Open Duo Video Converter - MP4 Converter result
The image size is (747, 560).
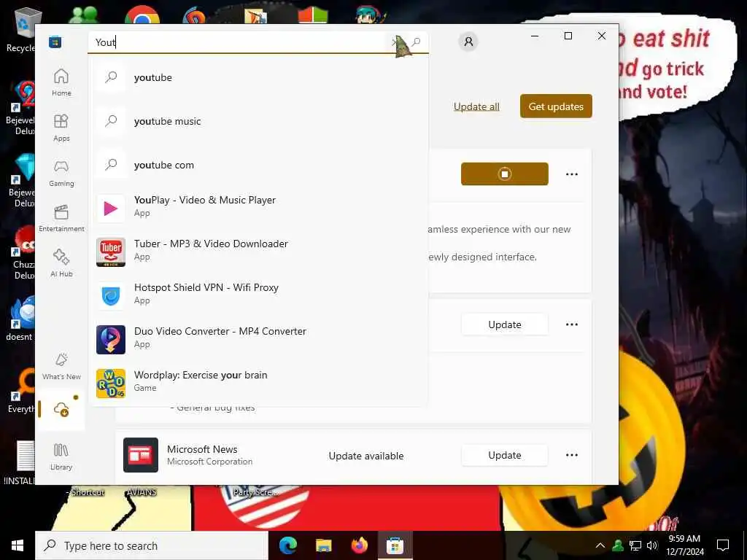click(258, 340)
